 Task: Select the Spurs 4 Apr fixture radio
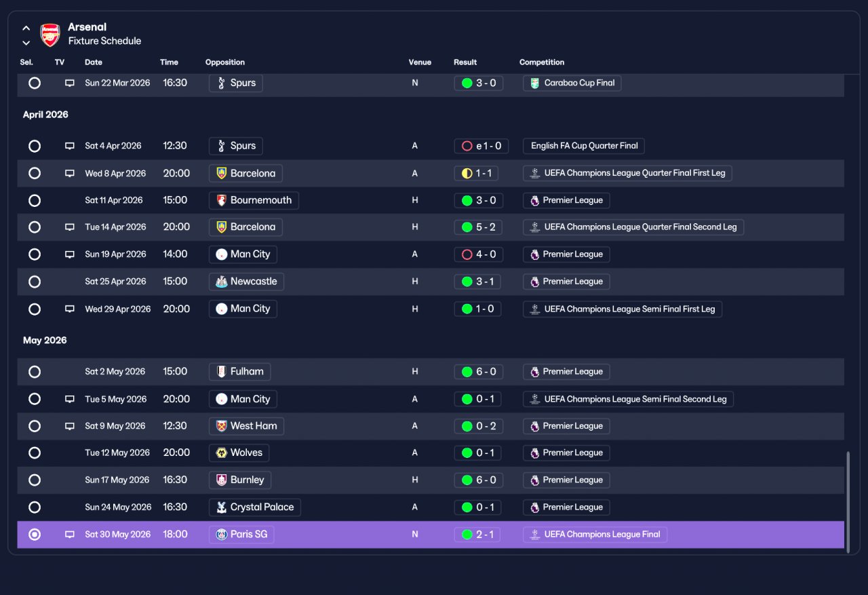point(35,146)
